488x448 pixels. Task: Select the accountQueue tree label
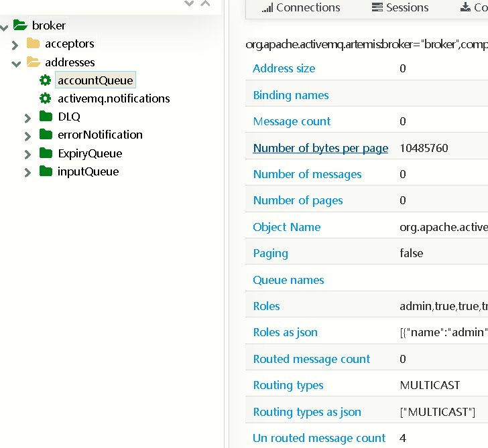[x=95, y=80]
